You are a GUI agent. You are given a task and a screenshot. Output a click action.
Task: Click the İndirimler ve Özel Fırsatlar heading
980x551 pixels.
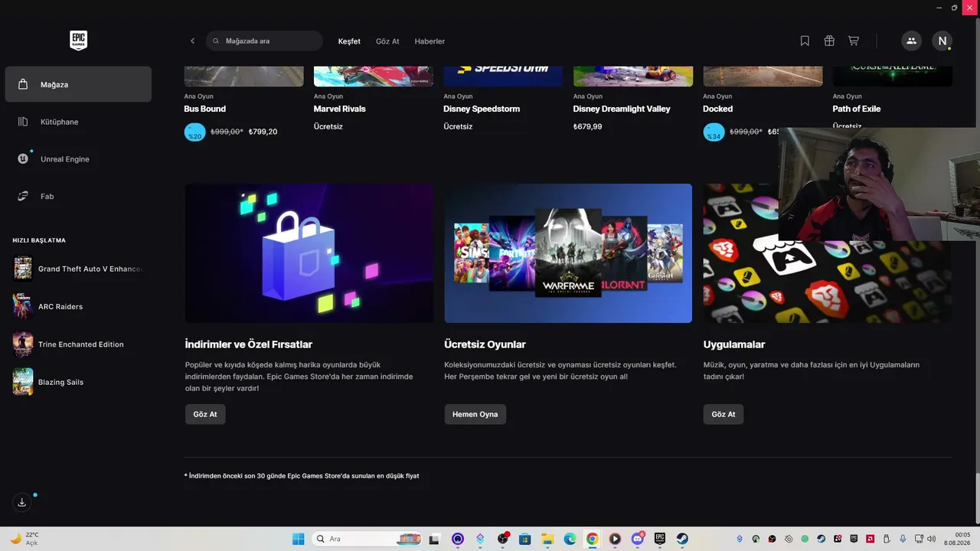(249, 344)
